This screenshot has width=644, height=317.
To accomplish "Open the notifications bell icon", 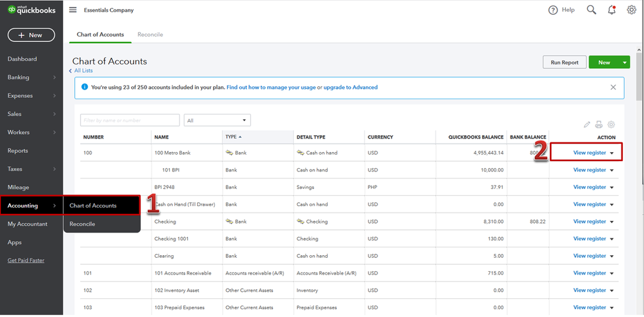I will 612,10.
